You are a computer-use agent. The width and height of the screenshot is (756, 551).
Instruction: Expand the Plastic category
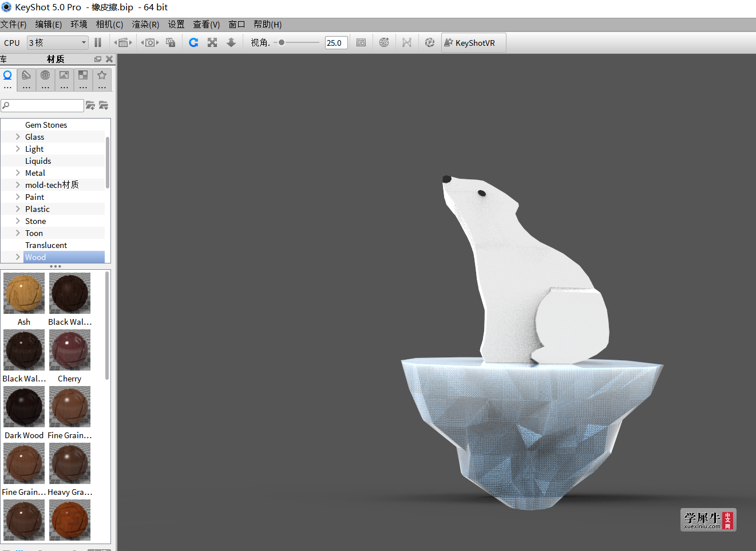tap(18, 209)
